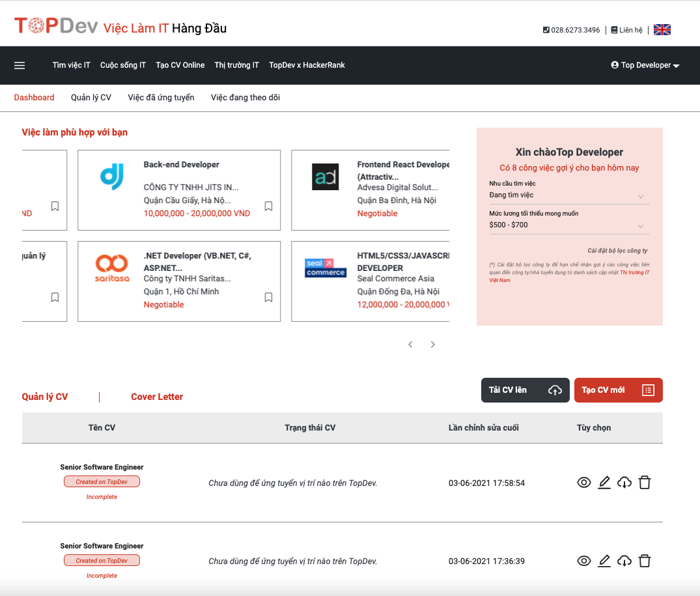Viewport: 700px width, 596px height.
Task: Open 'Việc đã ứng tuyển' tab
Action: click(161, 98)
